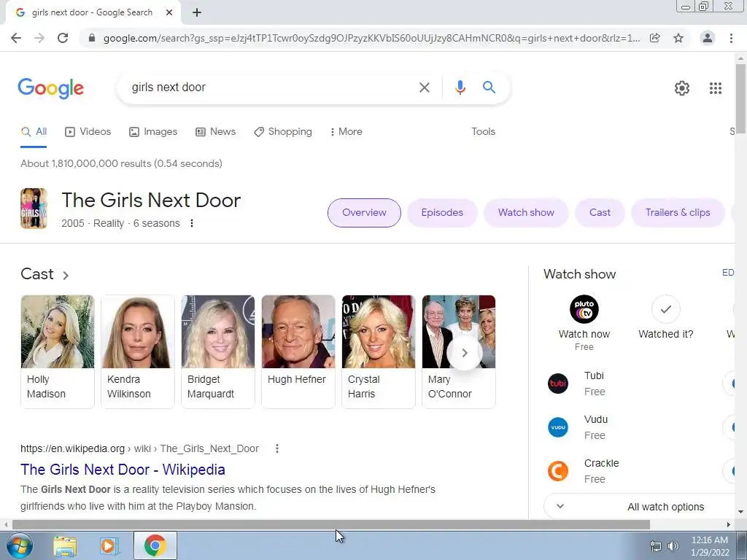The width and height of the screenshot is (747, 560).
Task: Open the taskbar clock showing 12:16 AM
Action: 710,546
